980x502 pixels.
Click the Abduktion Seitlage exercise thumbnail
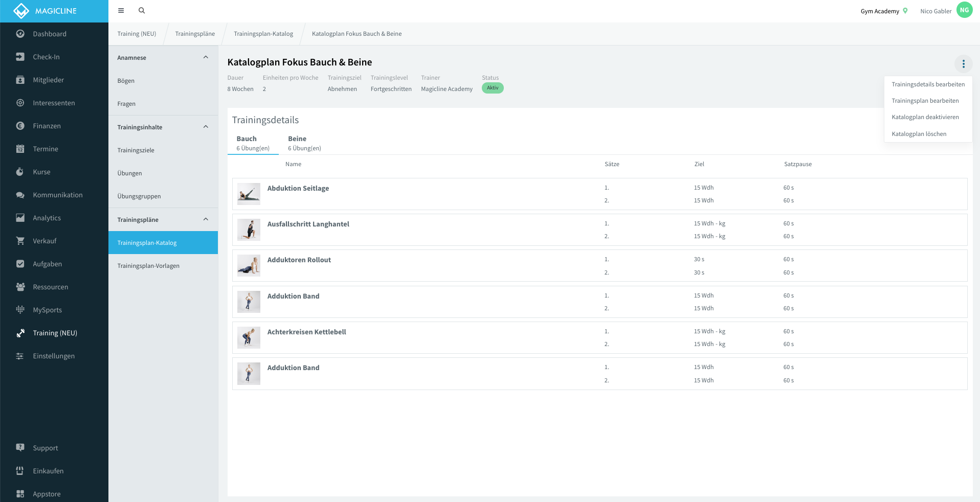tap(249, 194)
